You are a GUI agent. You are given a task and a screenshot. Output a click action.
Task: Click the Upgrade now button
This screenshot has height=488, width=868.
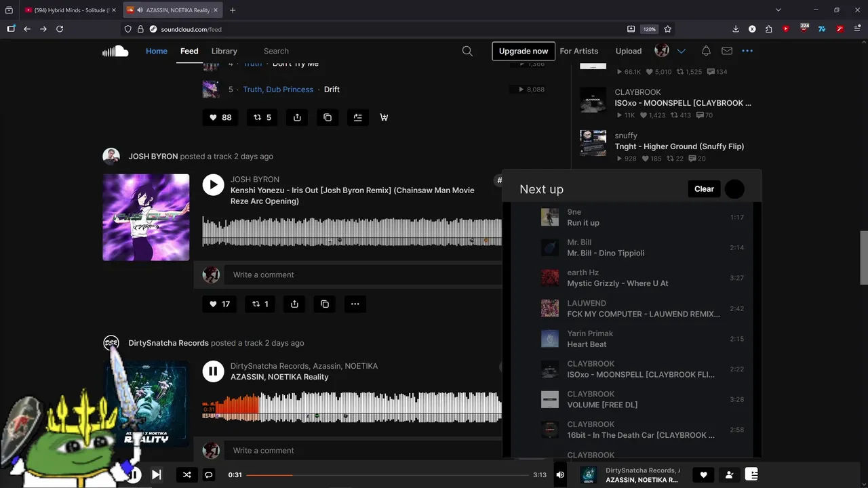pos(524,51)
